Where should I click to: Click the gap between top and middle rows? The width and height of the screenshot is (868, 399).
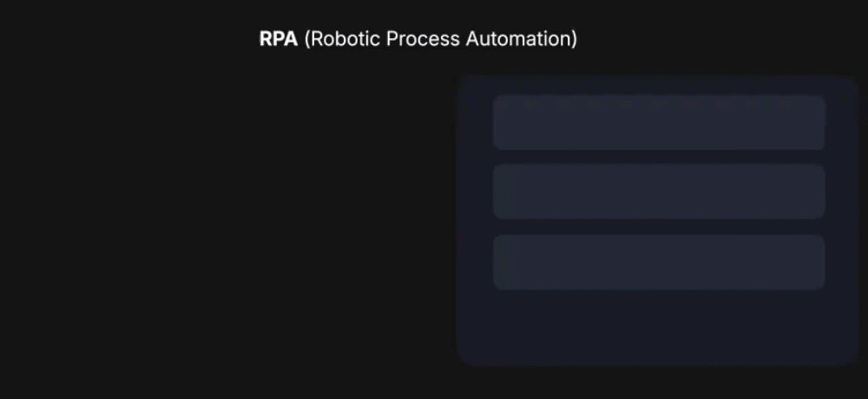(658, 157)
